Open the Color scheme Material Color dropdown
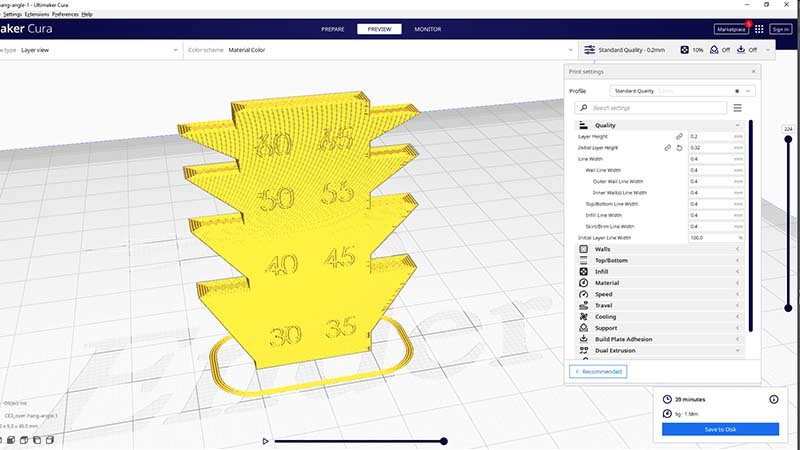 [x=381, y=50]
